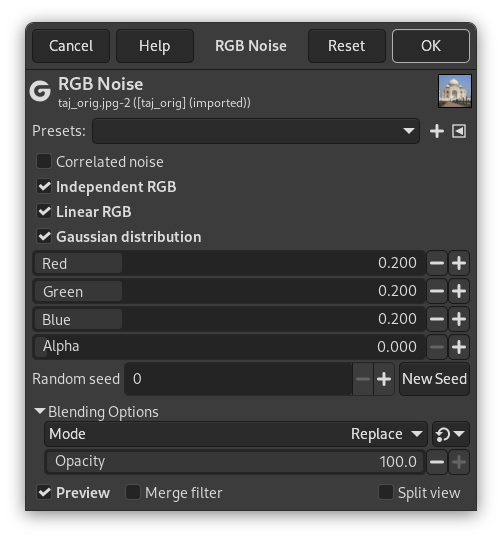Increase the Green value with plus
This screenshot has height=539, width=502.
459,291
